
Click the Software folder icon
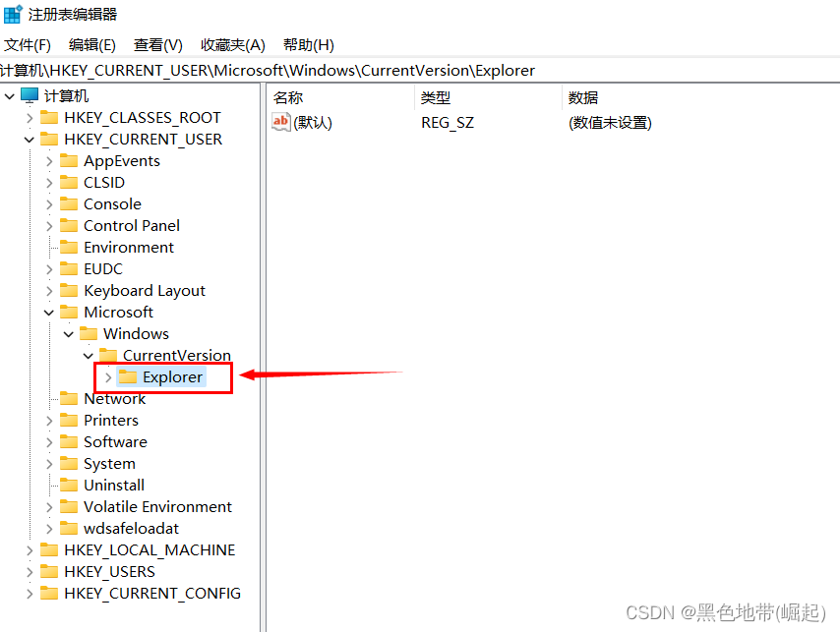pos(69,441)
